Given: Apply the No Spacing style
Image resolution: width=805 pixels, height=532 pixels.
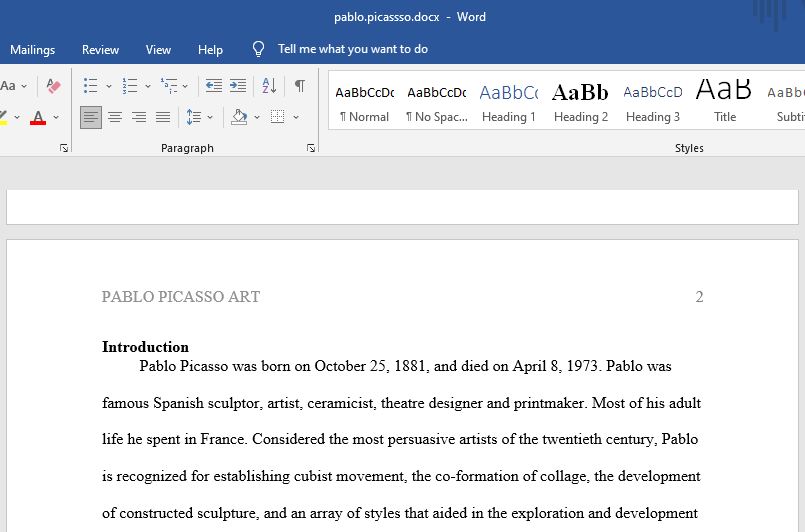Looking at the screenshot, I should coord(437,103).
